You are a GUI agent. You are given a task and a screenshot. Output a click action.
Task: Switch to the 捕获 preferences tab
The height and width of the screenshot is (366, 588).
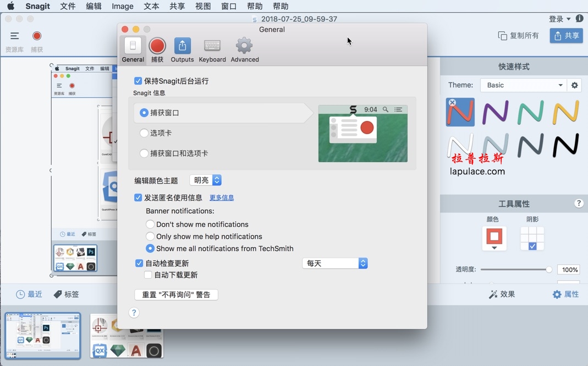[x=157, y=50]
